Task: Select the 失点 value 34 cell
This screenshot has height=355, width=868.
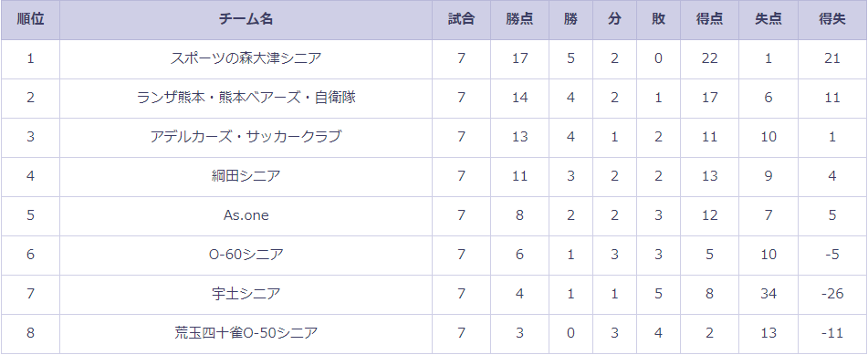Action: [x=769, y=294]
